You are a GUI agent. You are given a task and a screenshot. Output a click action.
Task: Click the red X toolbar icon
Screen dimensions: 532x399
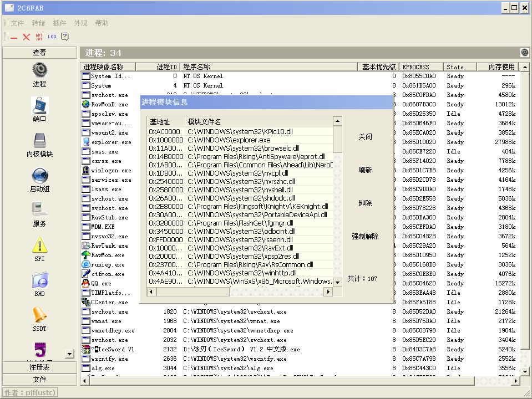[x=26, y=37]
